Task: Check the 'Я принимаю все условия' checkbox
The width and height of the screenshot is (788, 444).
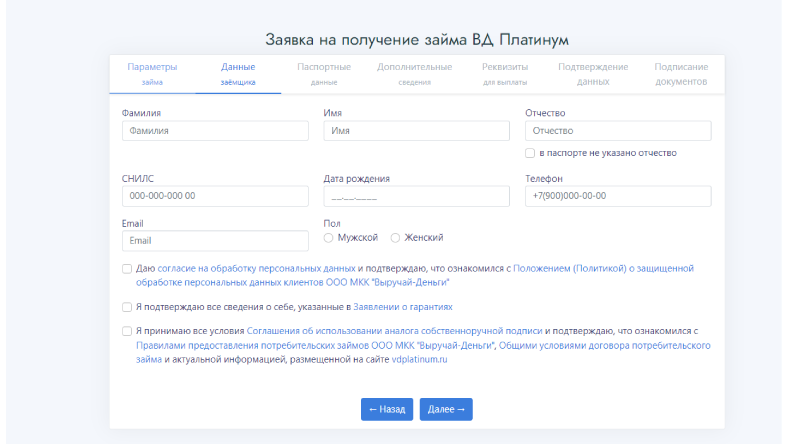Action: coord(127,331)
